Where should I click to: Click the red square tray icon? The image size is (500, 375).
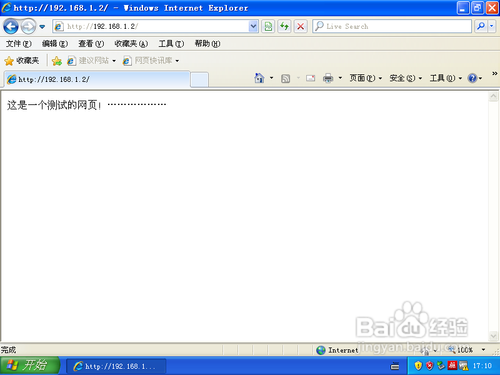[x=452, y=366]
